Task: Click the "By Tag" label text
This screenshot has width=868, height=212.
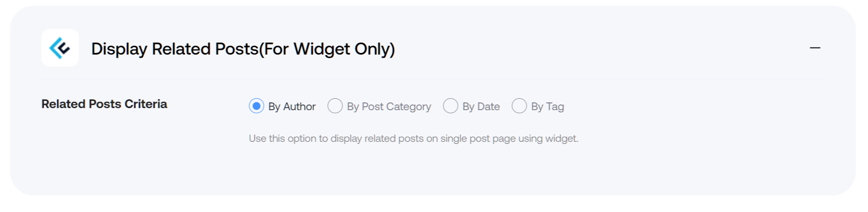Action: [x=547, y=107]
